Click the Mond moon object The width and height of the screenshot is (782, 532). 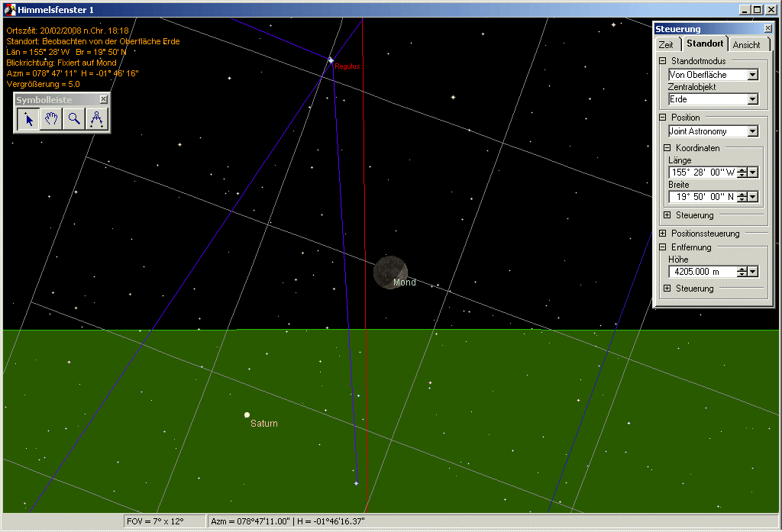390,272
